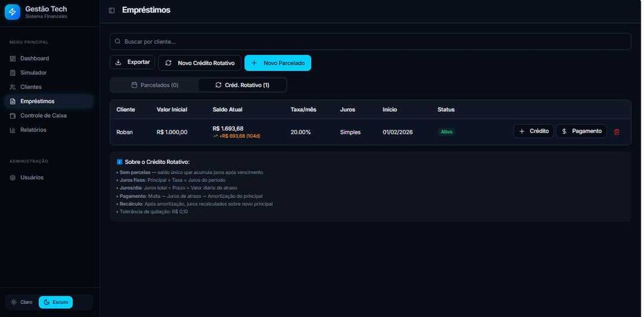Click the Dashboard grid icon in sidebar
Screen dimensions: 644x317
click(x=13, y=59)
